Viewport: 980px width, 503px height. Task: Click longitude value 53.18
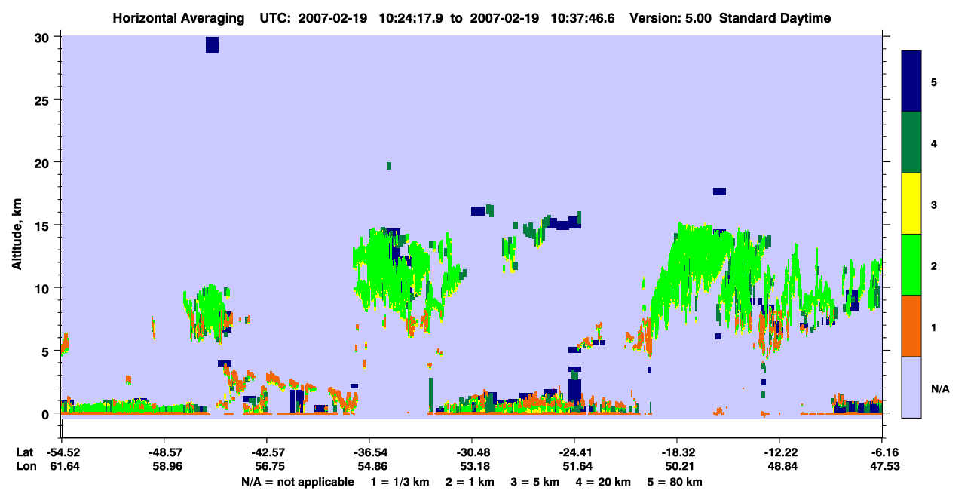click(x=474, y=467)
